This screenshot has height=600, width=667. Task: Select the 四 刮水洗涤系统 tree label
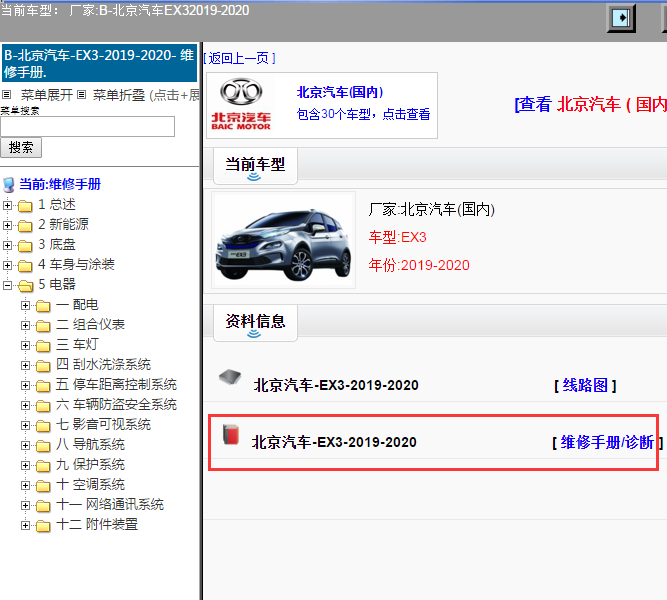pyautogui.click(x=104, y=365)
